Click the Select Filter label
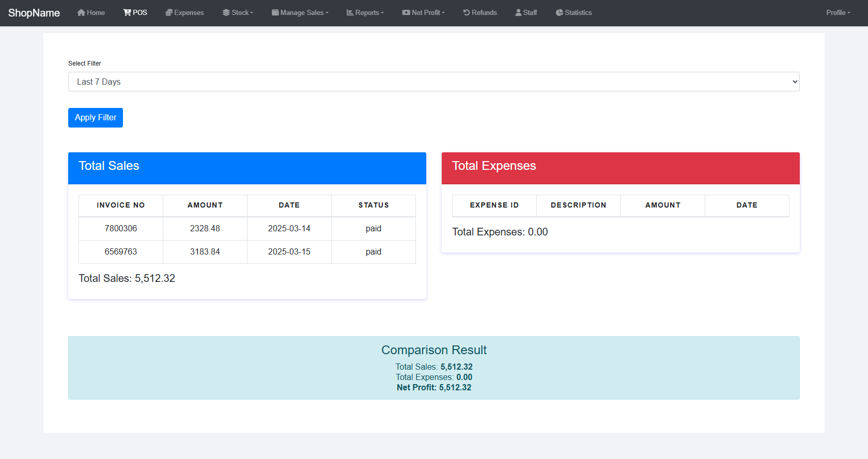Screen dimensions: 868x459 pos(85,64)
